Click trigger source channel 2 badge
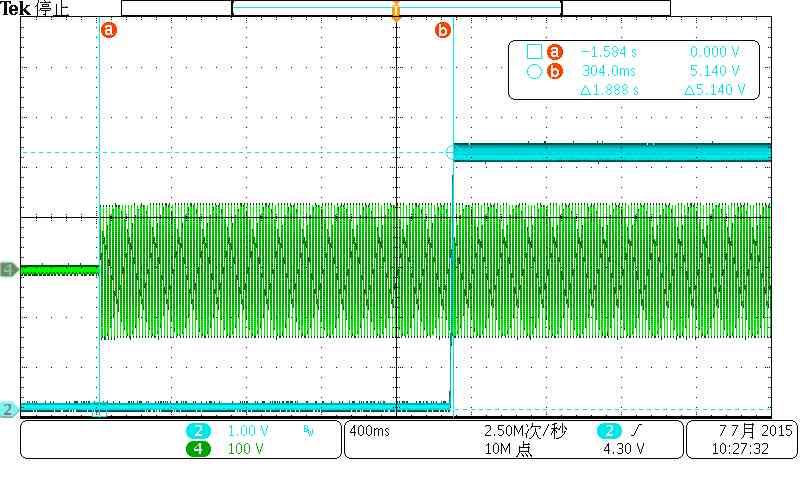The image size is (800, 480). point(609,431)
